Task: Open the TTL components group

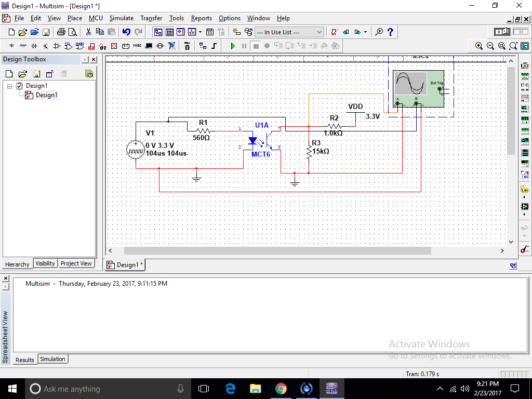Action: tap(69, 46)
